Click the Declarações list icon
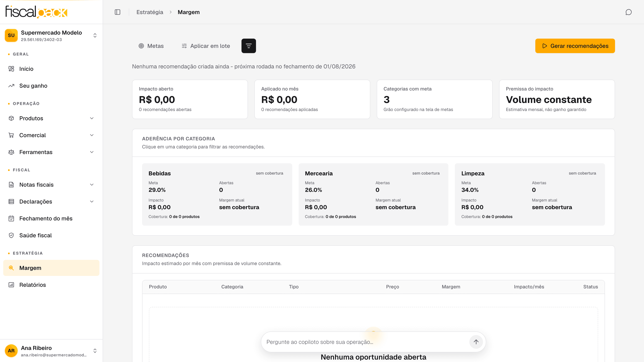The height and width of the screenshot is (362, 644). pos(11,202)
